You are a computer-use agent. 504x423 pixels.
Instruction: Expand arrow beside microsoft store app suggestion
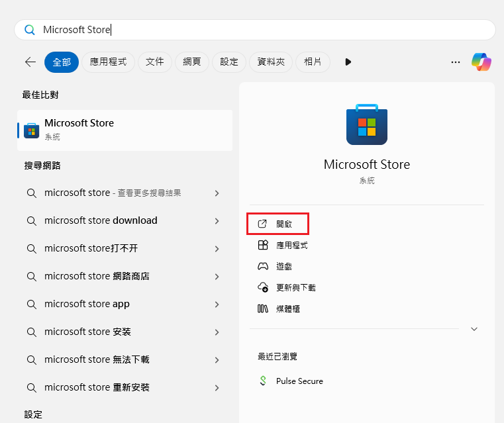coord(217,304)
